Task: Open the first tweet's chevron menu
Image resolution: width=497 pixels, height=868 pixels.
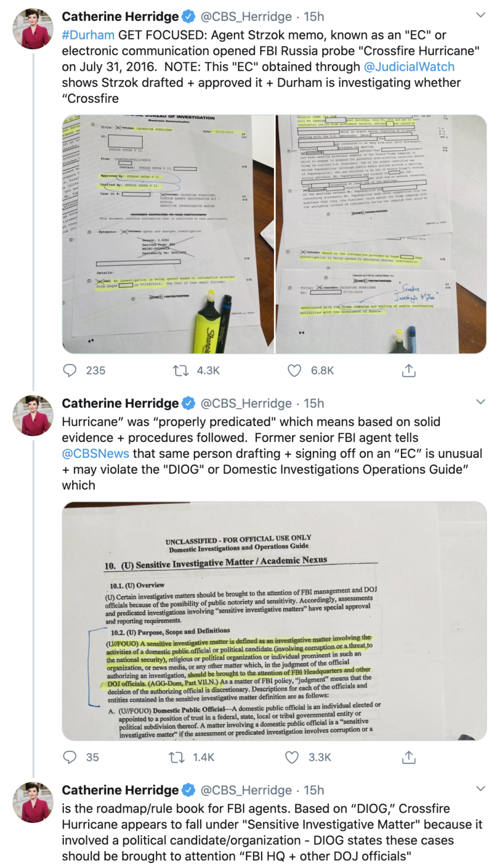Action: [481, 15]
